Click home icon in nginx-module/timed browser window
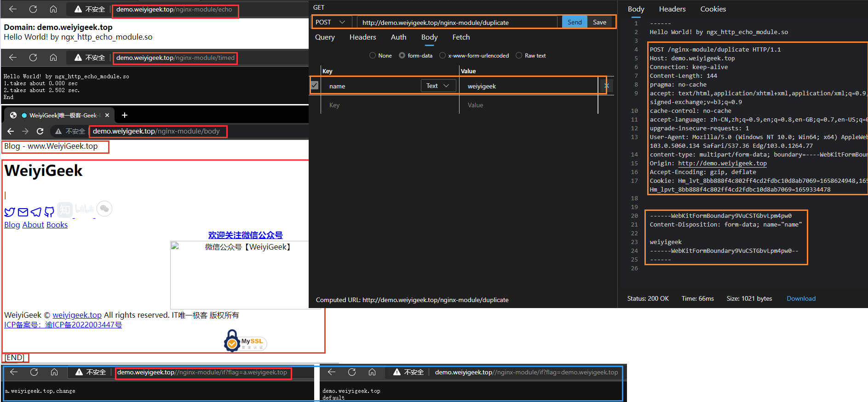868x402 pixels. coord(53,57)
